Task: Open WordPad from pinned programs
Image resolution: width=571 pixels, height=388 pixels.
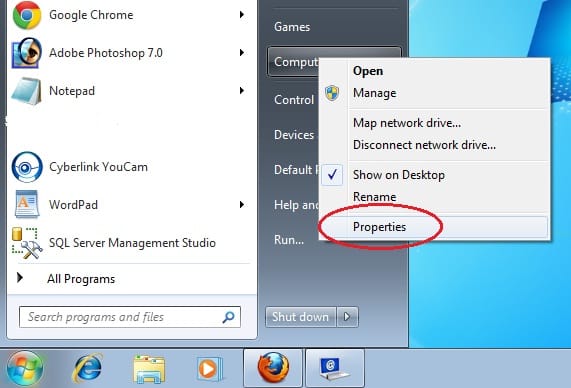Action: tap(73, 205)
